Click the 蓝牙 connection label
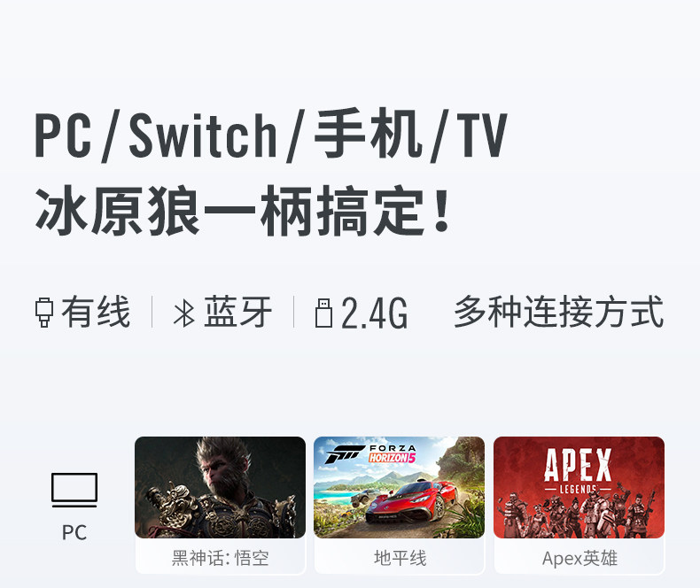 click(238, 313)
